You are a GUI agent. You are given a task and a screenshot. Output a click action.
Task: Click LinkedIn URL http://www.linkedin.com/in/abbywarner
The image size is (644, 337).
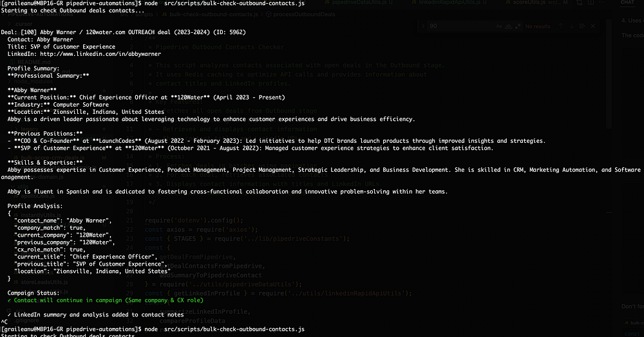[x=100, y=54]
